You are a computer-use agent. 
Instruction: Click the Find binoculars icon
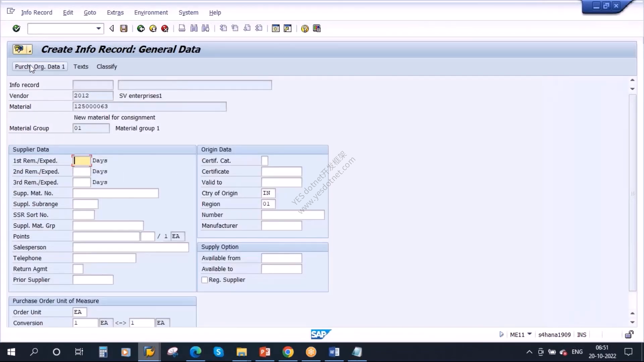194,28
